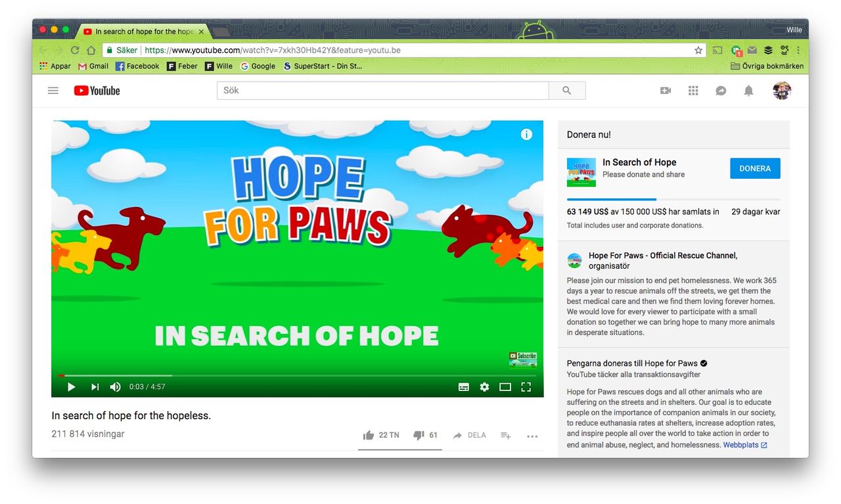The height and width of the screenshot is (504, 841).
Task: Click the Säker secure site indicator
Action: (x=122, y=50)
